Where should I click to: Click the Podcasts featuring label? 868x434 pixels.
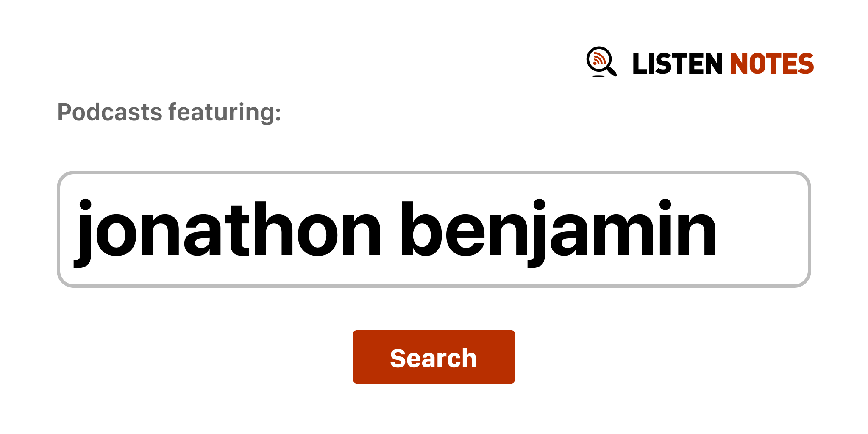[169, 112]
